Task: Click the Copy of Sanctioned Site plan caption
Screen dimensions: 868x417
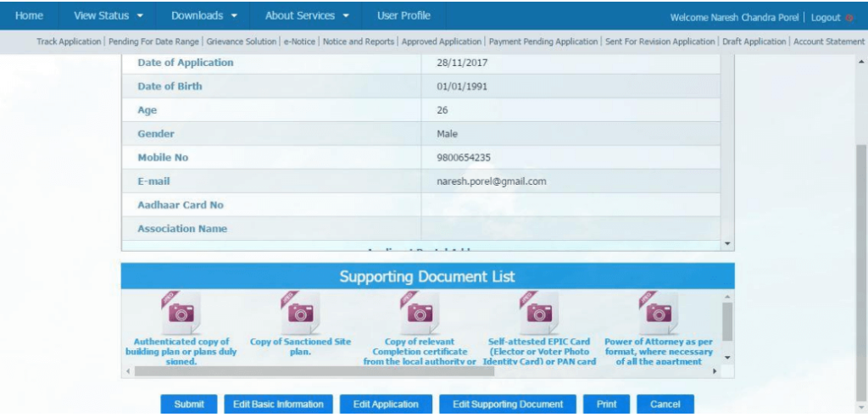Action: tap(301, 347)
